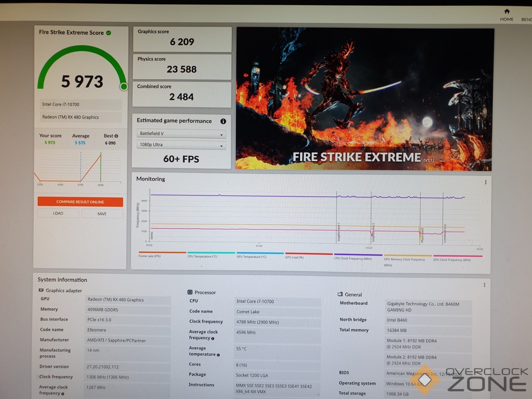Click the Combined score value 2 484

[x=181, y=97]
